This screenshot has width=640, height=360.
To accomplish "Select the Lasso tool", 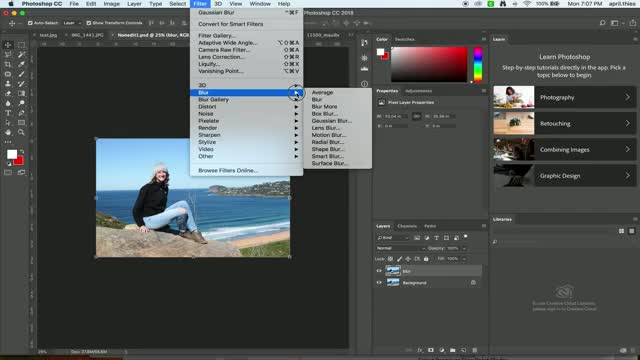I will pyautogui.click(x=8, y=55).
